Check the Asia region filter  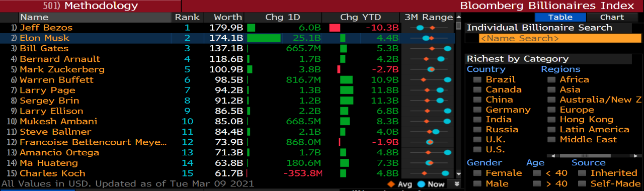coord(551,89)
